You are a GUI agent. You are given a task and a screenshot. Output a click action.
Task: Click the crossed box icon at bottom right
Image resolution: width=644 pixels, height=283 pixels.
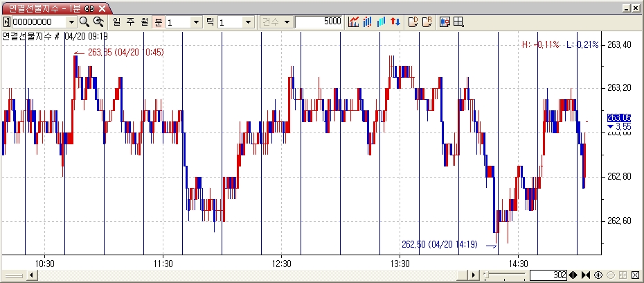(x=635, y=275)
